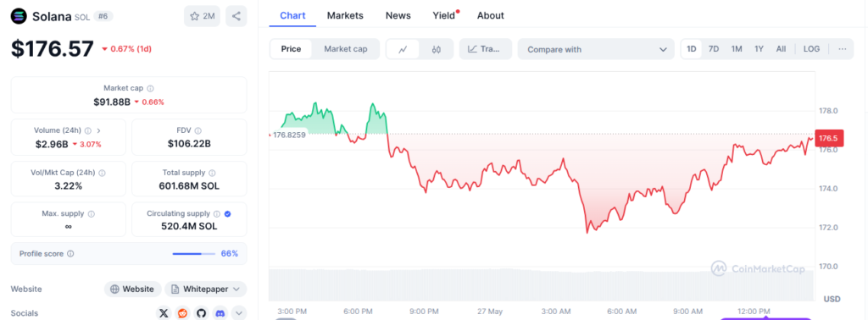
Task: Switch to the Markets tab
Action: [x=345, y=15]
